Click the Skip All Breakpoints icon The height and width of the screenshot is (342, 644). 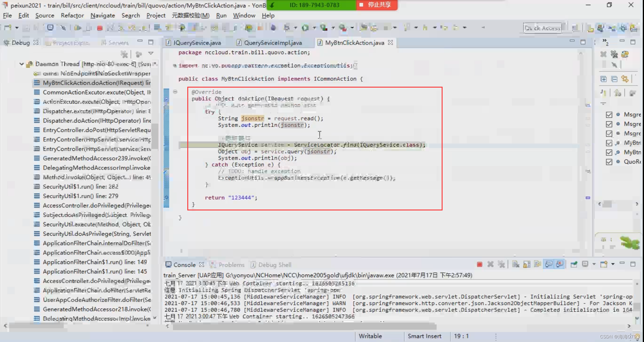pyautogui.click(x=63, y=28)
